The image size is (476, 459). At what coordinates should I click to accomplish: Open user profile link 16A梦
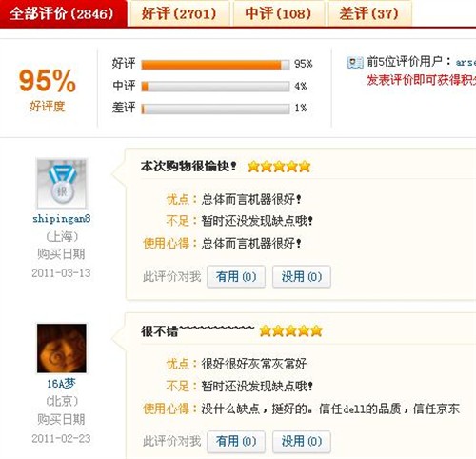click(61, 384)
